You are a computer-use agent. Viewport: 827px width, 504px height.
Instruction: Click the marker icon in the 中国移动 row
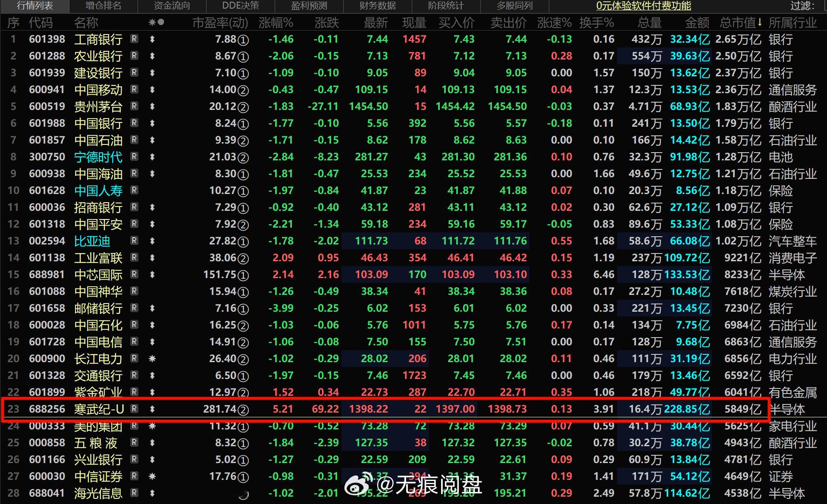(x=152, y=90)
